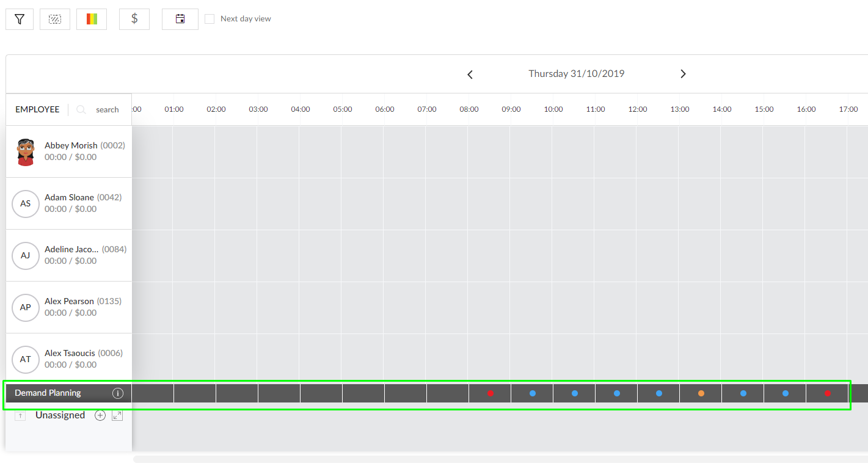Click the search magnifier icon
This screenshot has width=868, height=466.
[x=81, y=109]
